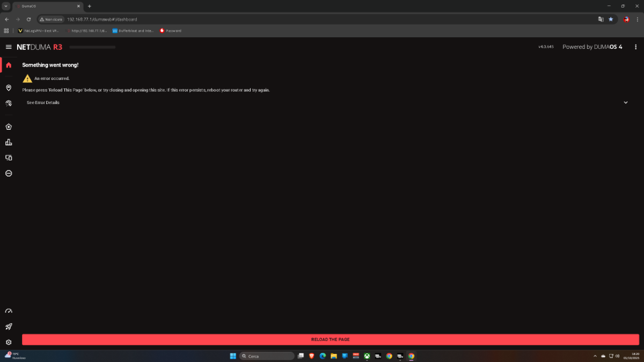Open the NoLagVPN bookmark
The image size is (644, 362).
[40, 31]
